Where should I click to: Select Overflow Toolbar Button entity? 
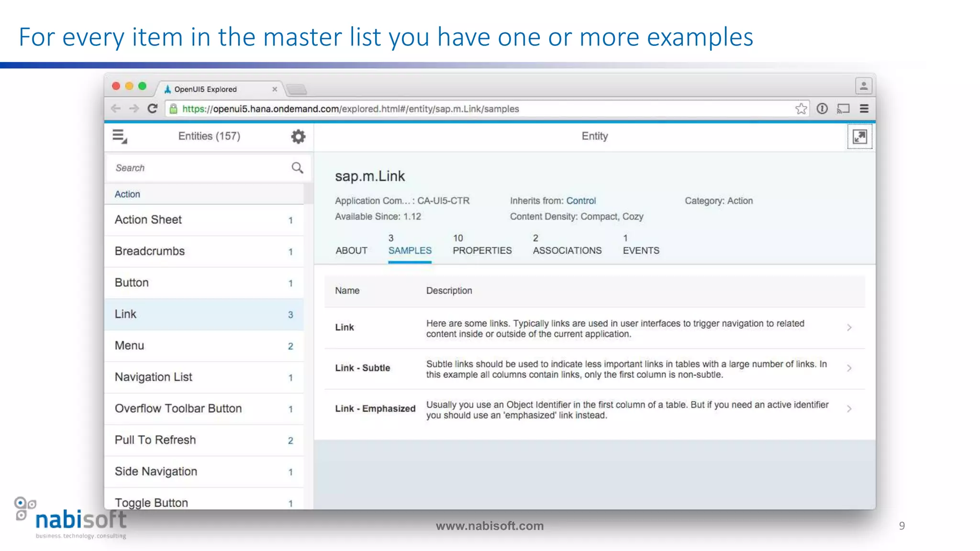coord(204,409)
